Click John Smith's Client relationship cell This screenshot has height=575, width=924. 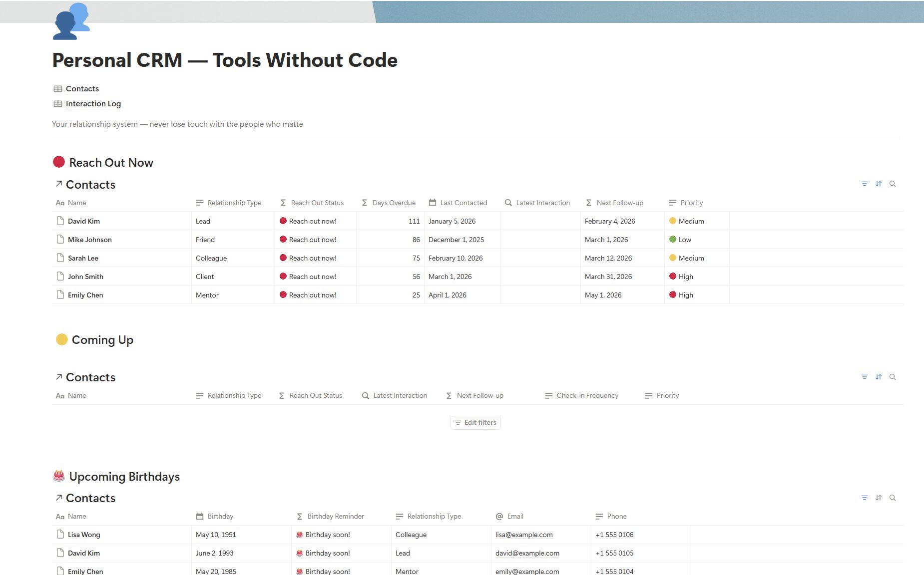233,277
